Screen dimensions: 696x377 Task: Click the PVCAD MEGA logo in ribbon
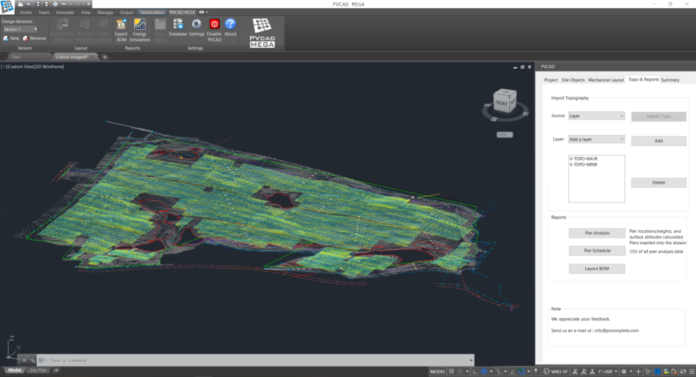point(262,33)
